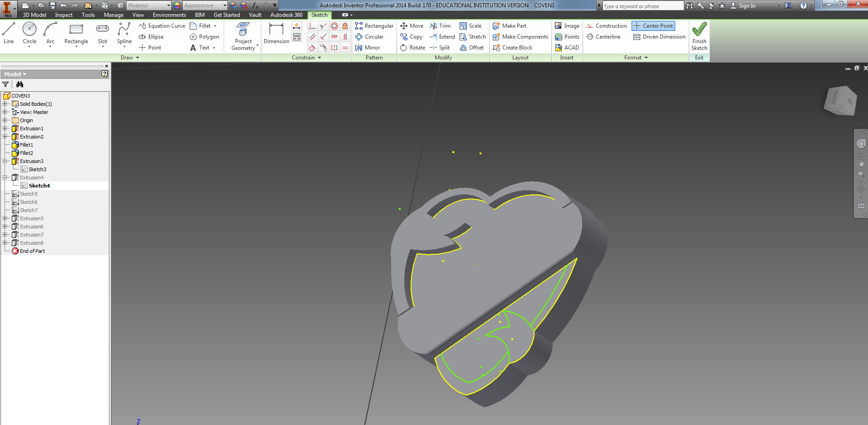Toggle automatic dimensions and constraints icon

coord(297,26)
